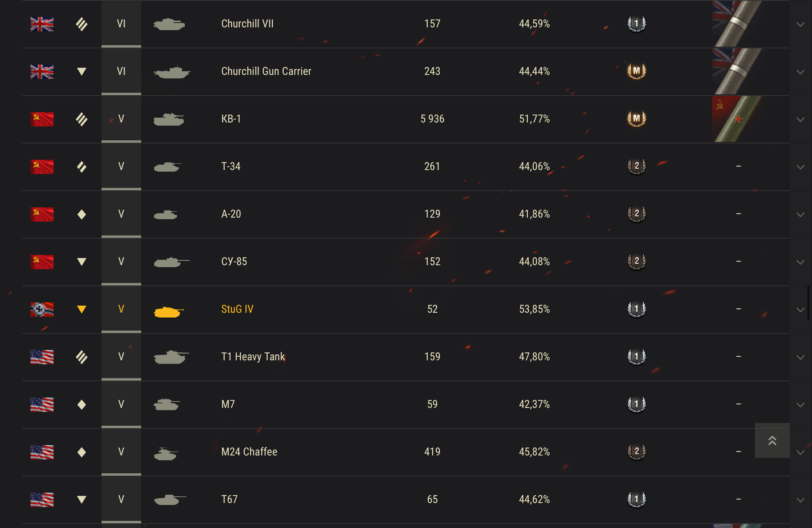The image size is (812, 528).
Task: Click the first class badge for T67
Action: point(636,499)
